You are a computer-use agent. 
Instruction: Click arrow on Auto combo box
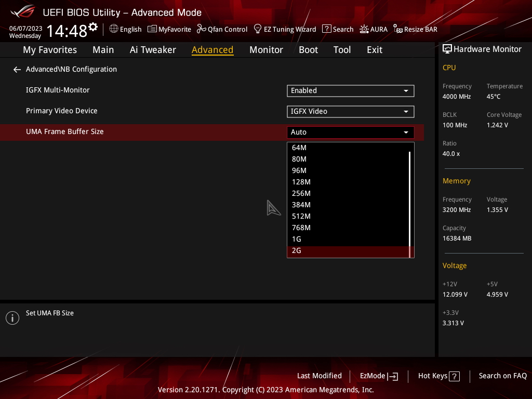point(406,132)
